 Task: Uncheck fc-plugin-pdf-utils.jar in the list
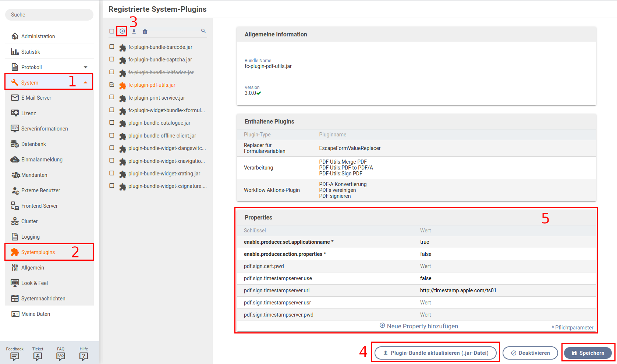click(112, 85)
